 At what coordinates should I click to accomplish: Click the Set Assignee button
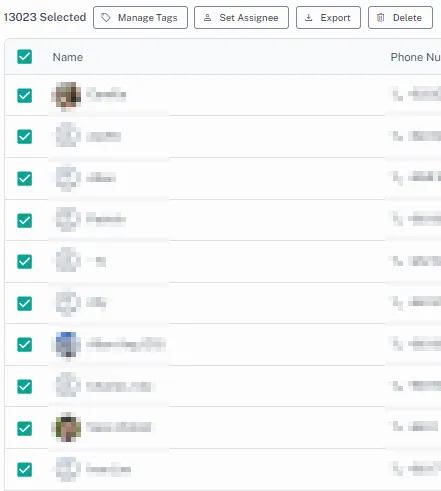(x=241, y=18)
